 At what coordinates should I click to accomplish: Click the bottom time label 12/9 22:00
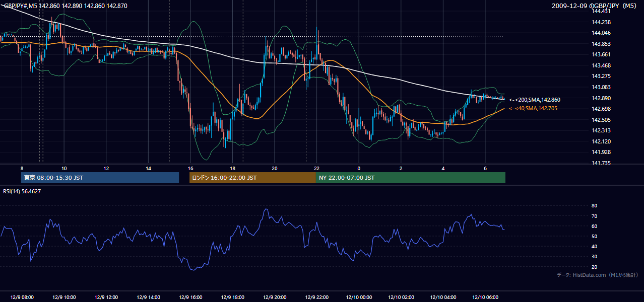click(316, 297)
